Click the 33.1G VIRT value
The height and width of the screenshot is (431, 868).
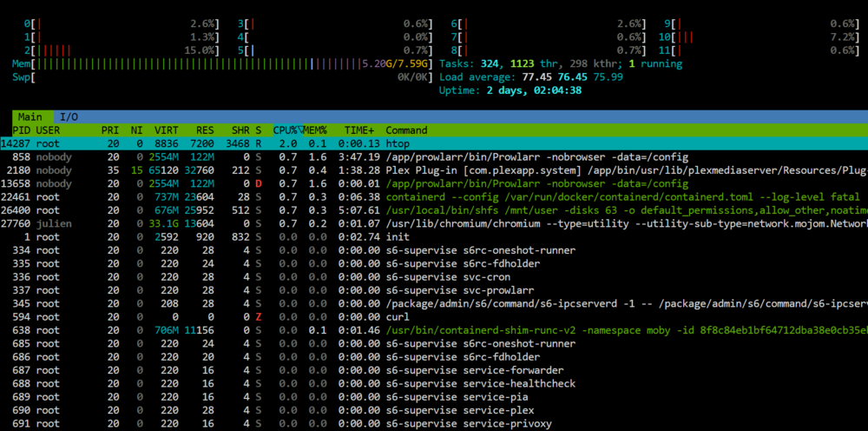tap(164, 223)
